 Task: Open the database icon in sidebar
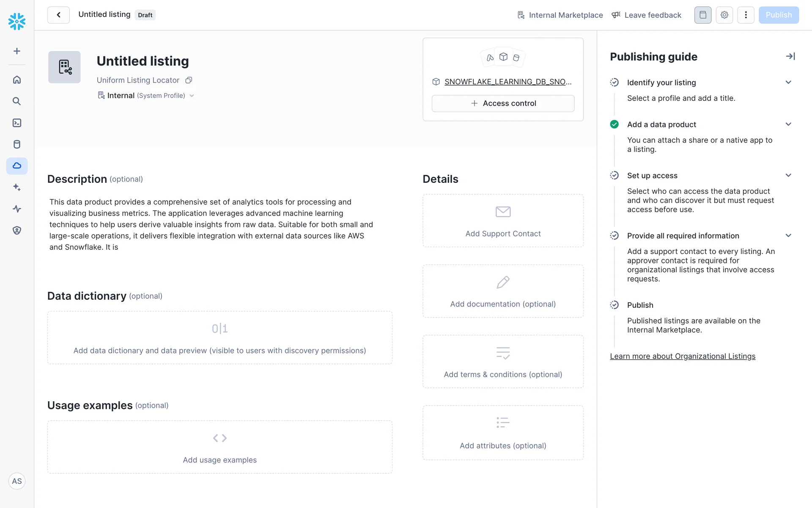point(17,144)
